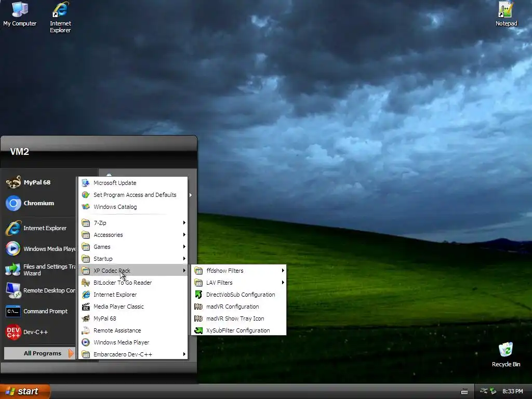Open the 7-Zip folder entry
This screenshot has width=532, height=399.
(133, 223)
